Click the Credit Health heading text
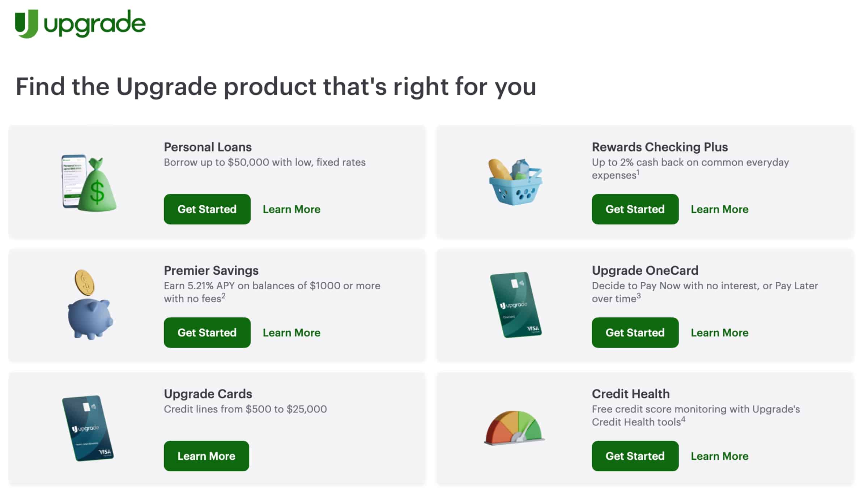The width and height of the screenshot is (868, 488). point(631,394)
